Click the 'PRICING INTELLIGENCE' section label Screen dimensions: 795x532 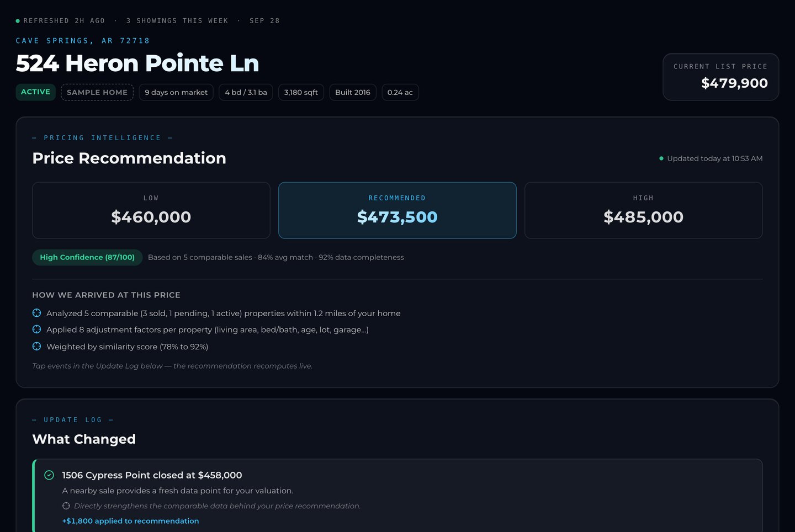click(x=103, y=138)
